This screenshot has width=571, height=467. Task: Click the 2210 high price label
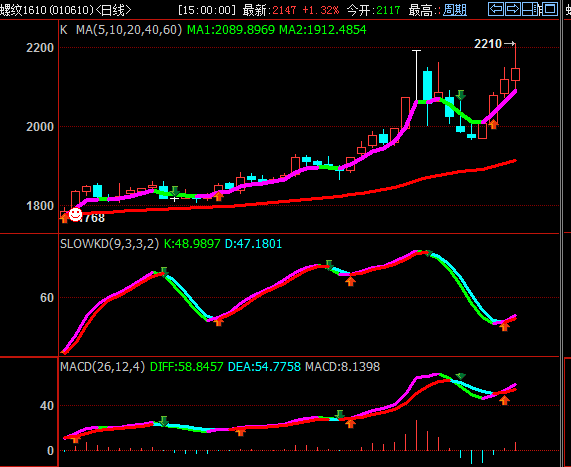coord(488,44)
